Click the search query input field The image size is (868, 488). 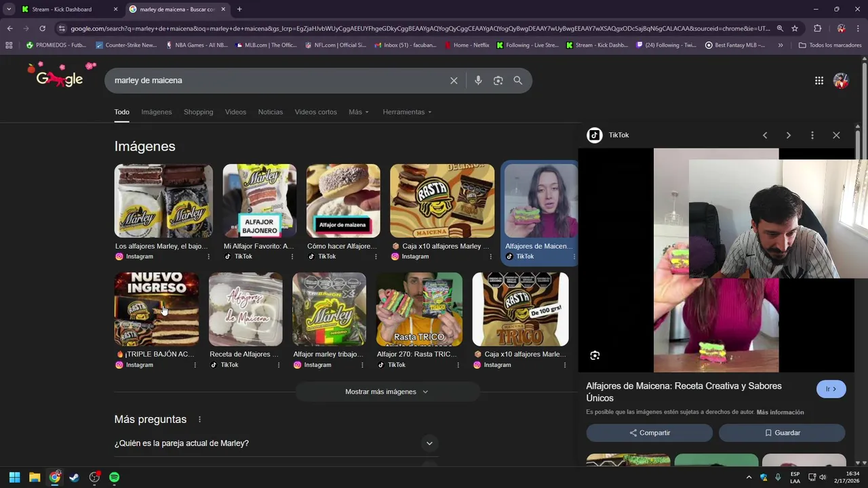tap(278, 81)
